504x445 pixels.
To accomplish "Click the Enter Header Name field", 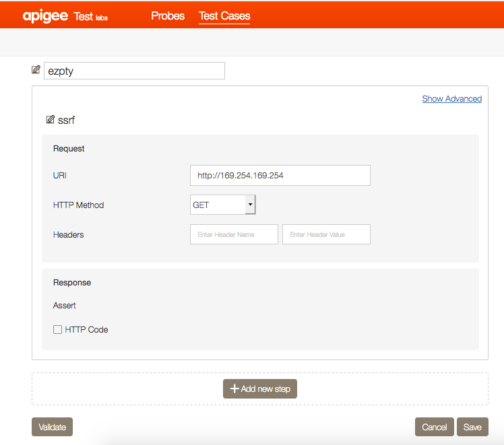I will pyautogui.click(x=234, y=234).
